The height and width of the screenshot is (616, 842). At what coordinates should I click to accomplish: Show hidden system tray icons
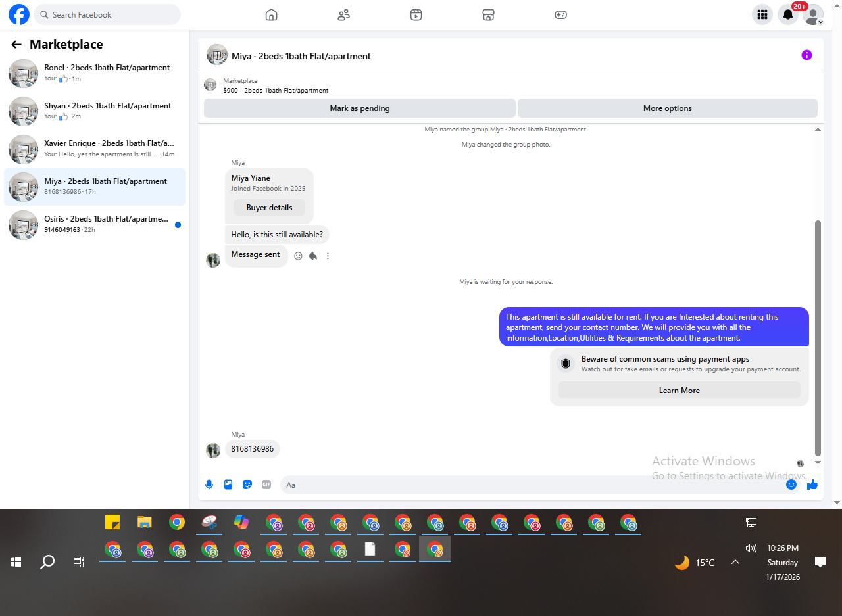point(735,562)
